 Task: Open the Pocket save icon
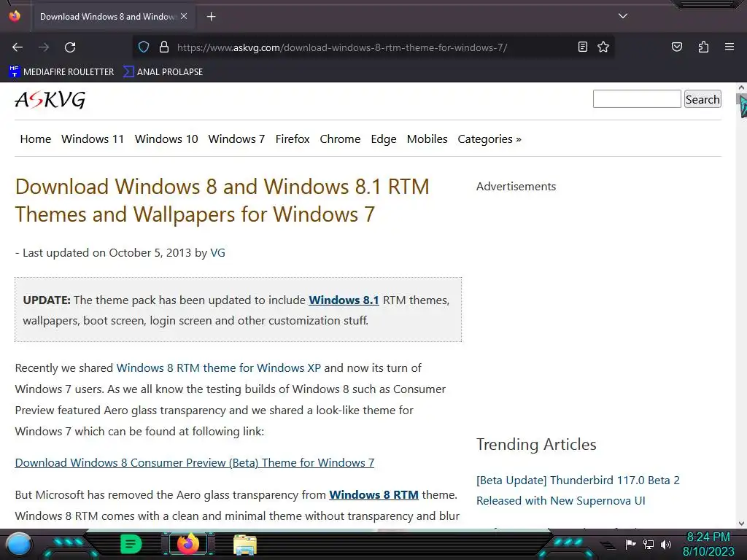[677, 47]
